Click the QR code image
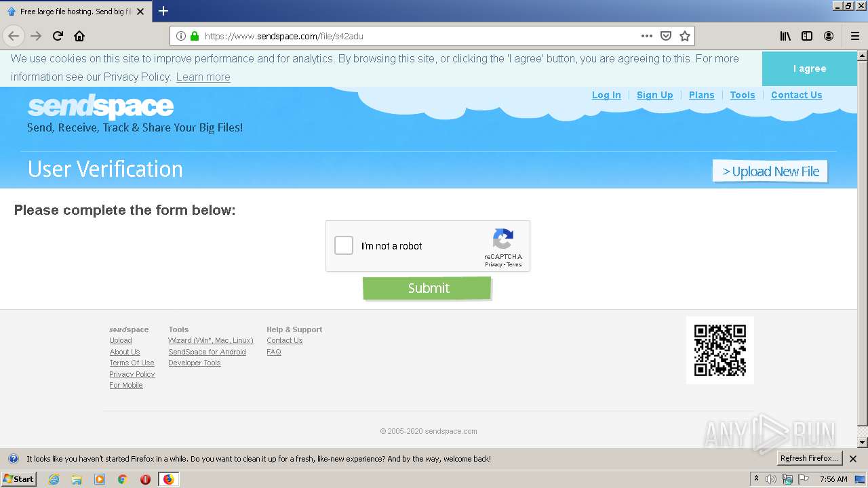This screenshot has height=488, width=868. (x=720, y=350)
